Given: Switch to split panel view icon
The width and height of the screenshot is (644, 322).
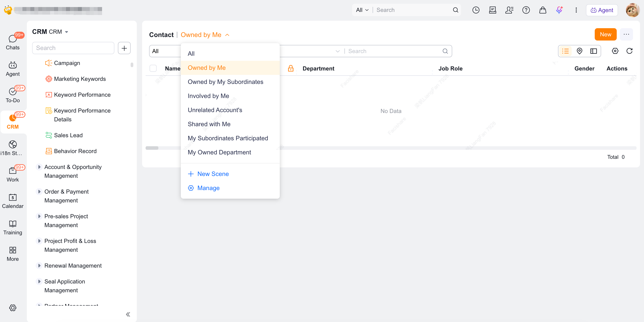Looking at the screenshot, I should pyautogui.click(x=593, y=51).
